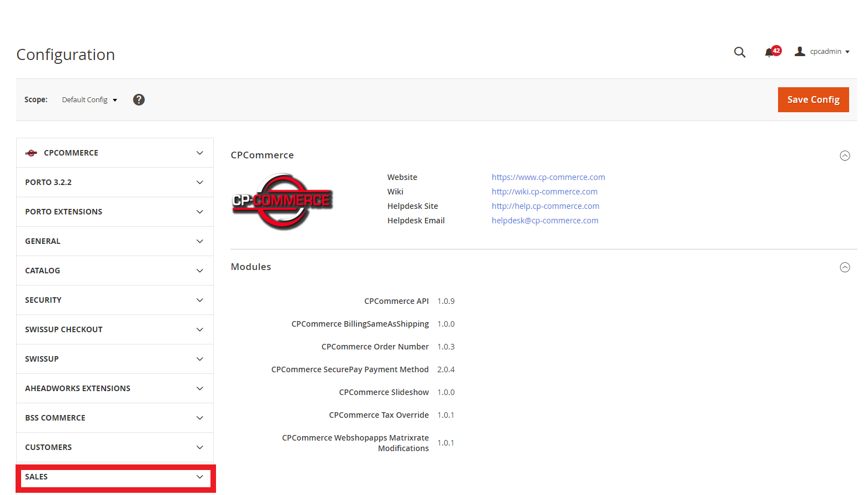The width and height of the screenshot is (868, 495).
Task: Open the help.cp-commerce.com helpdesk link
Action: click(x=545, y=206)
